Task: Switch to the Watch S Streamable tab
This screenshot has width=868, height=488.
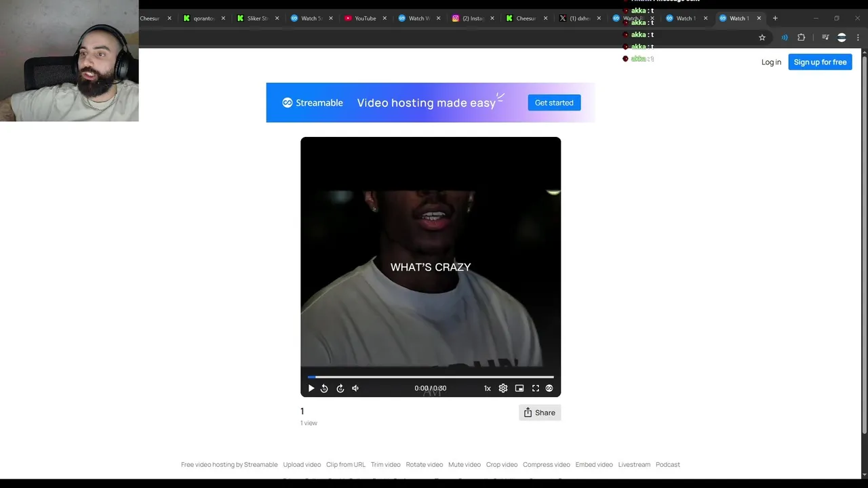Action: [311, 18]
